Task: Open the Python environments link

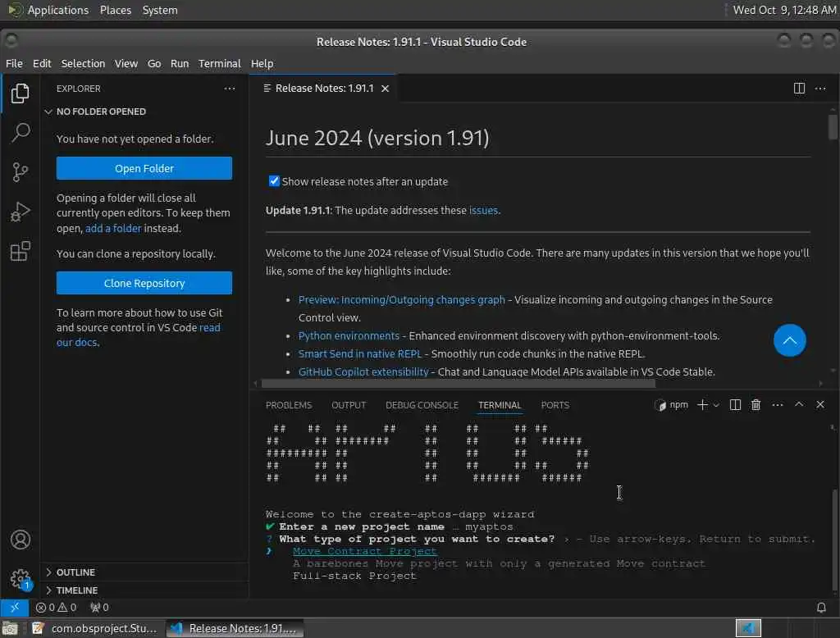Action: point(349,336)
